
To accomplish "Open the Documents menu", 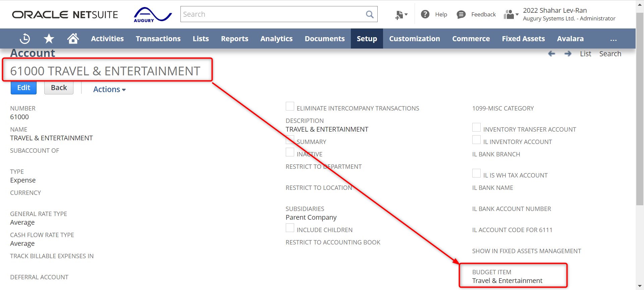I will tap(325, 39).
